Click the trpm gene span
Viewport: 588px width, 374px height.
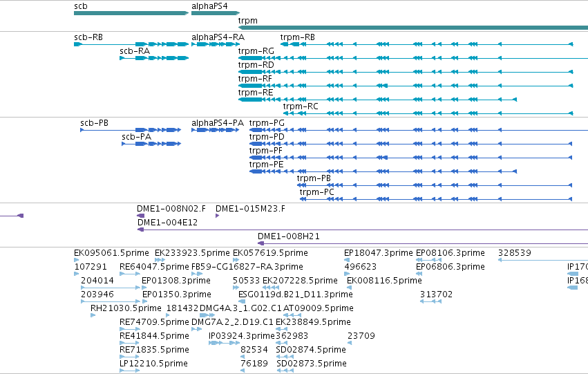413,28
